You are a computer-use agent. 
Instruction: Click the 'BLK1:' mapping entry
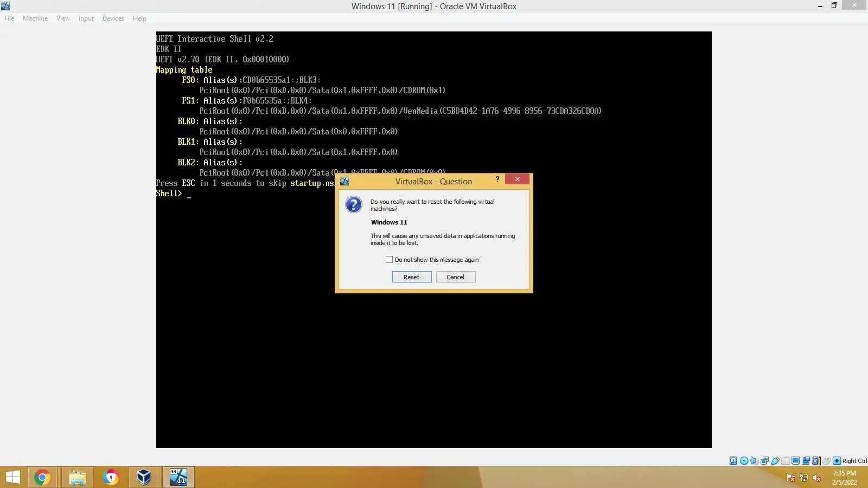coord(188,142)
